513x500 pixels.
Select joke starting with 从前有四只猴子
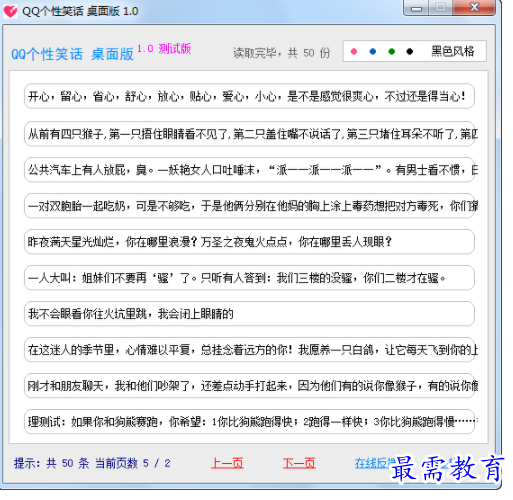tap(249, 134)
